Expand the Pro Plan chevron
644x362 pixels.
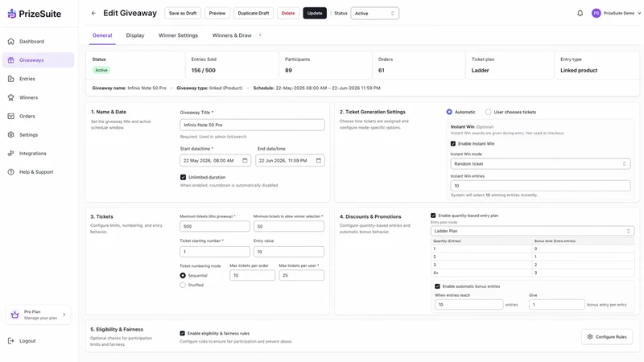coord(64,315)
